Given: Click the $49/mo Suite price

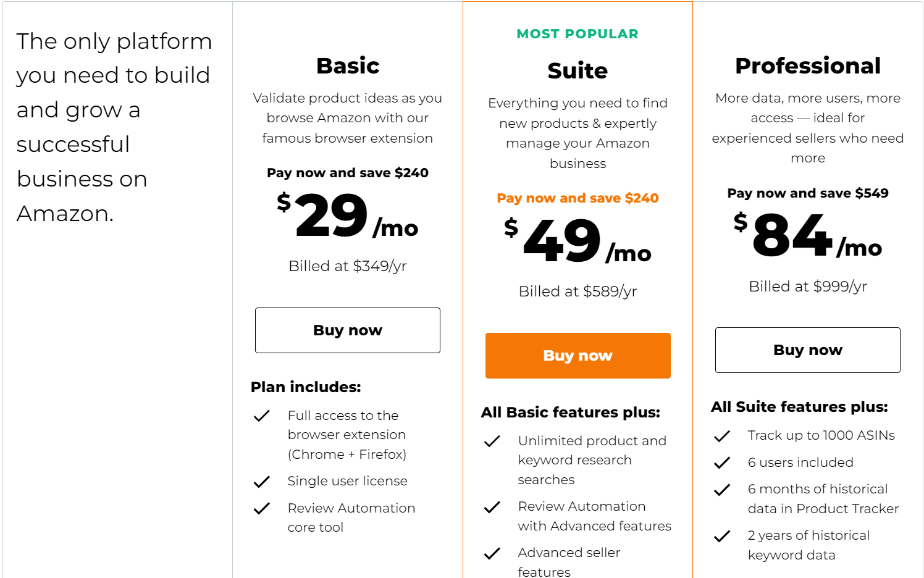Looking at the screenshot, I should pos(577,242).
